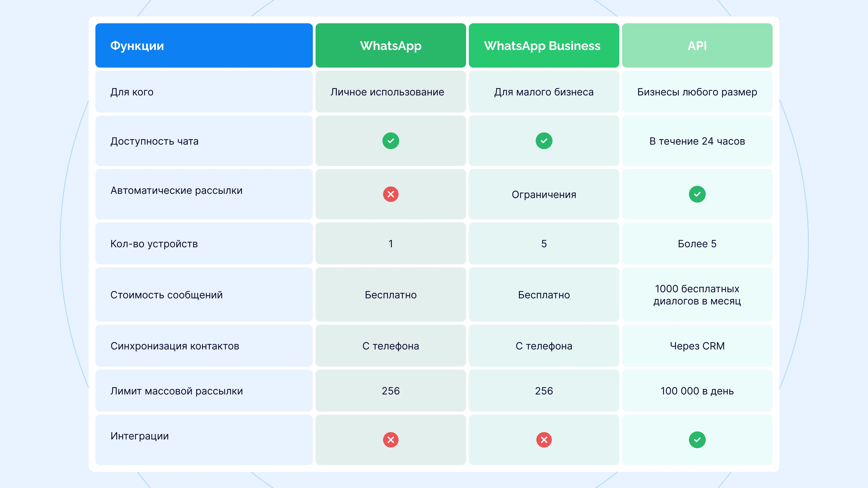Click the API automatic mailings green checkmark
This screenshot has height=488, width=868.
pyautogui.click(x=697, y=194)
